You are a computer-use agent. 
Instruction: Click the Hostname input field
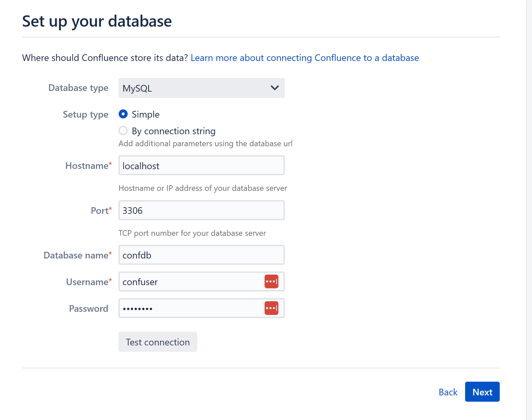tap(201, 165)
